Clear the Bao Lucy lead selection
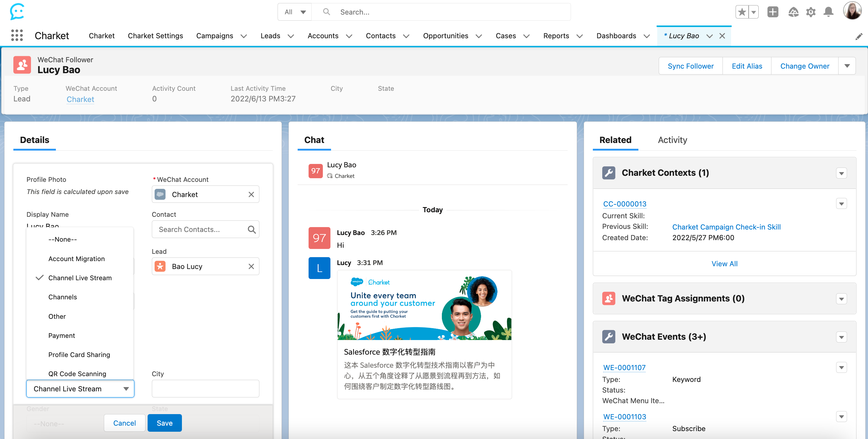 [251, 267]
